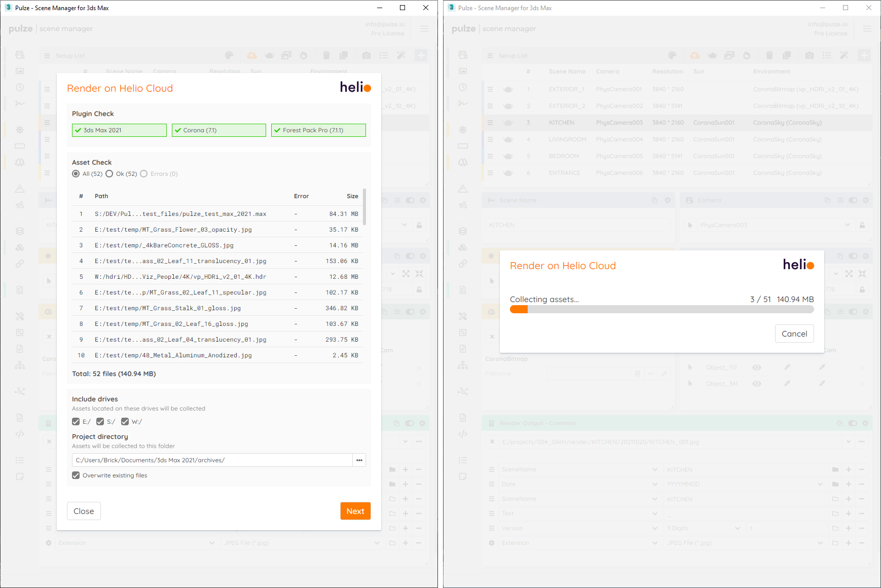Image resolution: width=881 pixels, height=588 pixels.
Task: Open hamburger menu at top of right window
Action: [867, 29]
